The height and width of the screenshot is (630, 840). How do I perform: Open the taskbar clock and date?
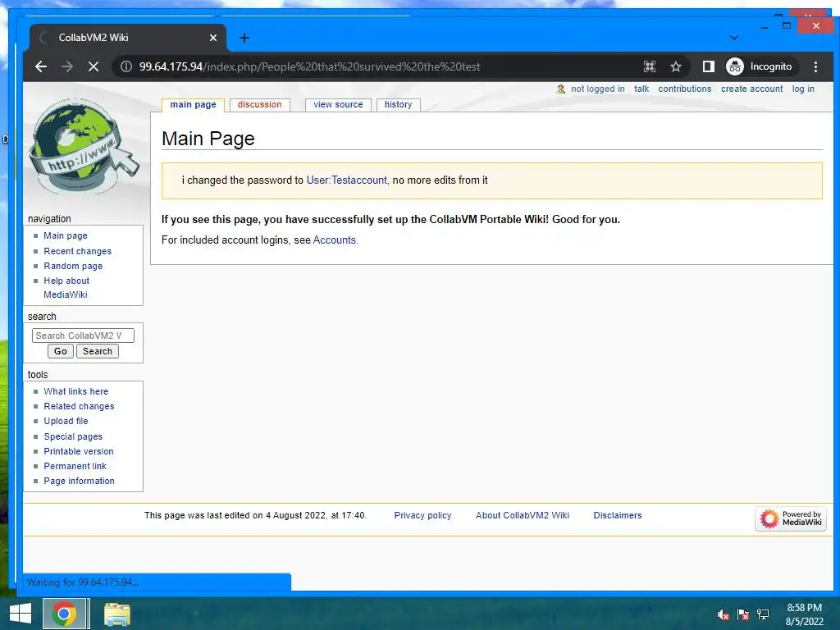(804, 614)
